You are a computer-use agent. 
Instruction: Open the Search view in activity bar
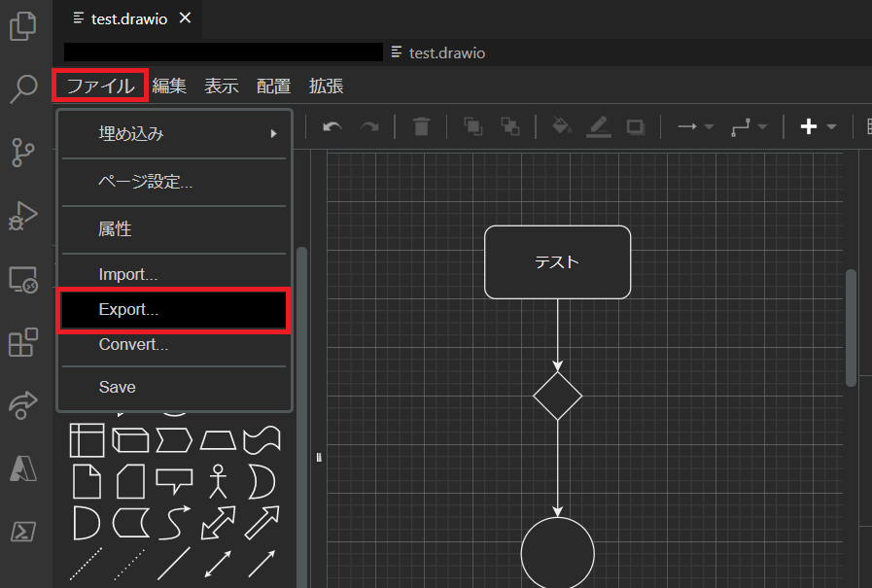click(23, 88)
